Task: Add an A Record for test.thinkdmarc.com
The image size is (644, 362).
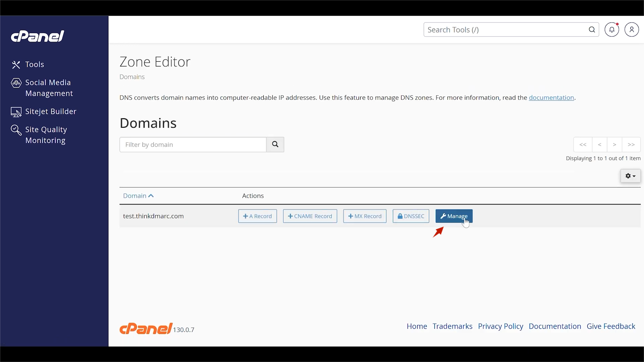Action: pos(257,216)
